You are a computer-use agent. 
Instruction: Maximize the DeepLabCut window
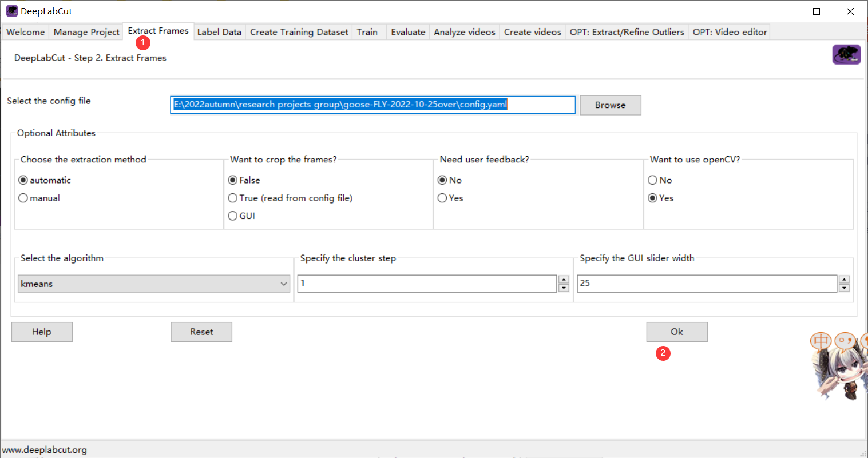pyautogui.click(x=817, y=11)
